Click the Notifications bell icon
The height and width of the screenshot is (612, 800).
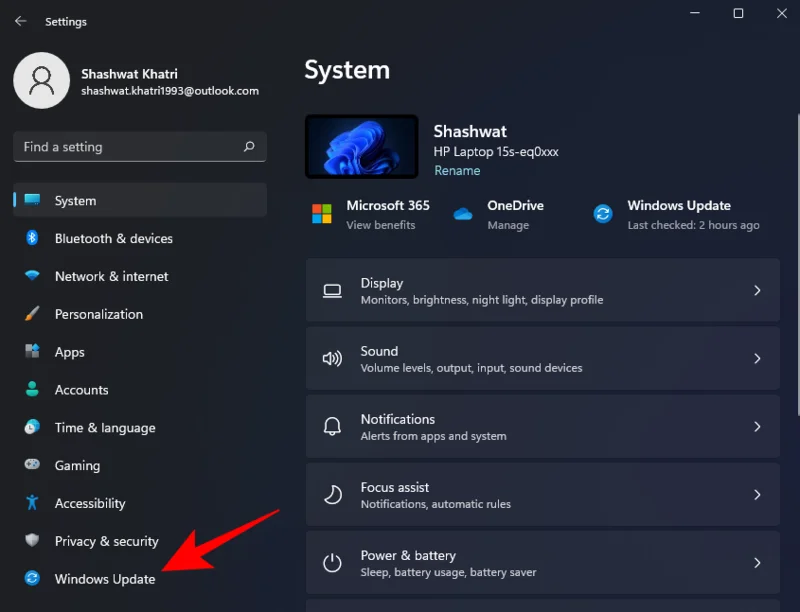[333, 426]
